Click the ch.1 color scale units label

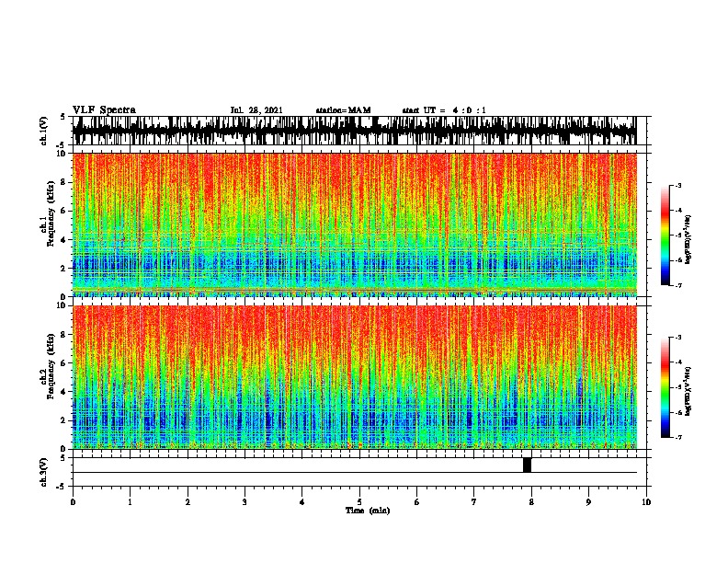tap(688, 240)
